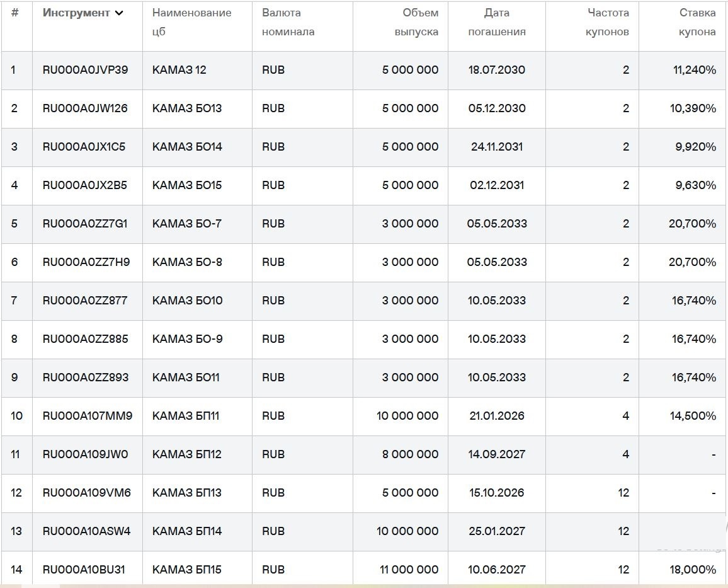728x588 pixels.
Task: Click coupon rate 18,000%
Action: (x=693, y=570)
